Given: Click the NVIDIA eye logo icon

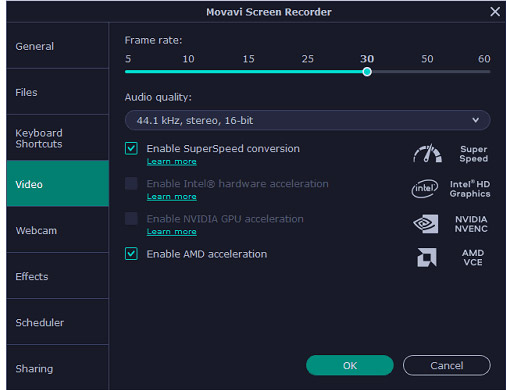Looking at the screenshot, I should pos(426,224).
